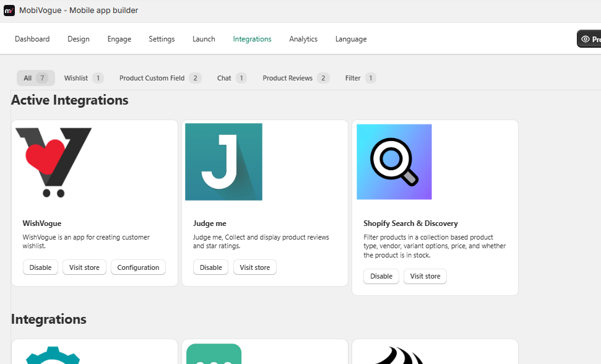The width and height of the screenshot is (601, 364).
Task: Select the Chat filter tab
Action: coord(231,78)
